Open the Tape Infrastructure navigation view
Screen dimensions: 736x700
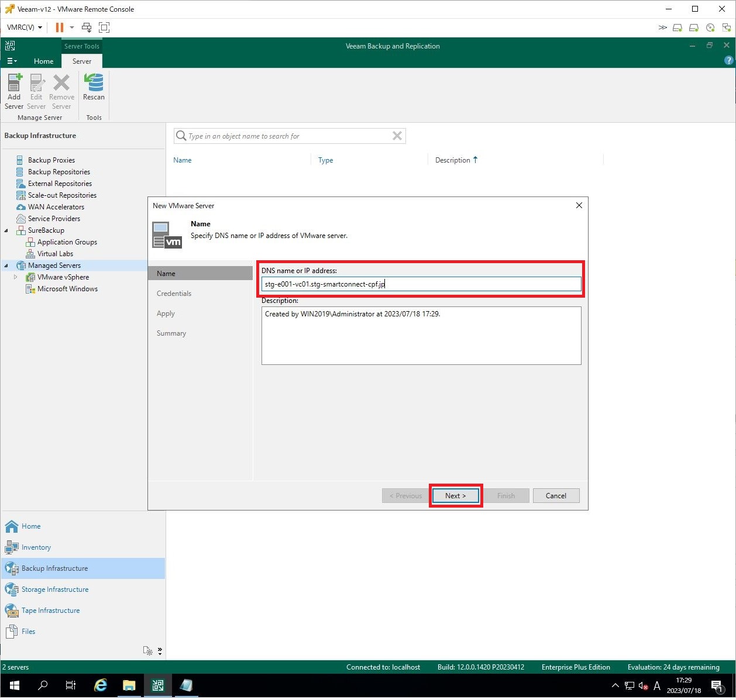(83, 611)
